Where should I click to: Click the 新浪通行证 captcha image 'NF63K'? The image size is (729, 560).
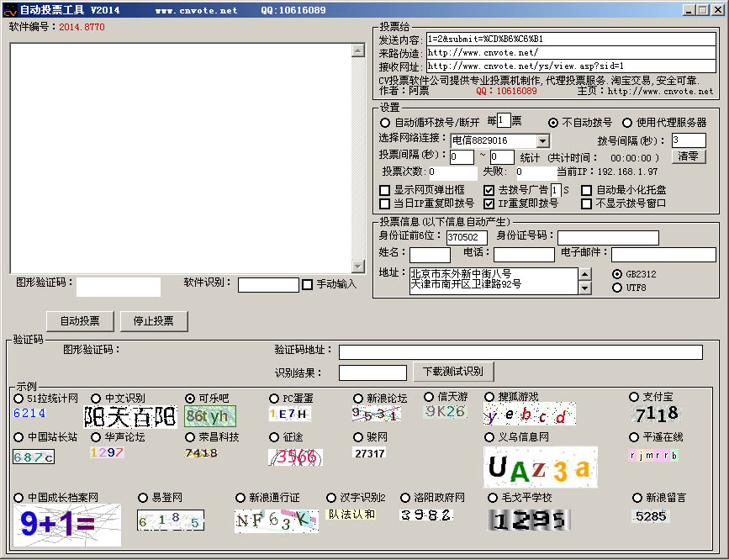[275, 520]
